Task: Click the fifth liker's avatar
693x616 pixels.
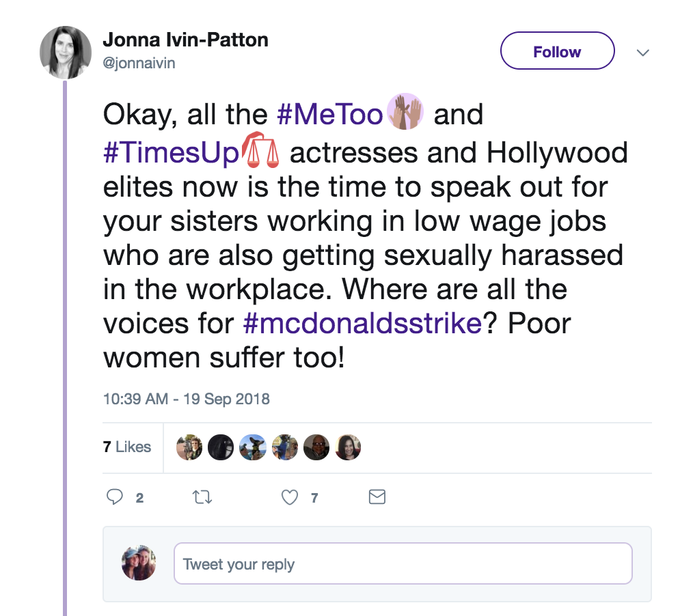Action: pos(316,447)
